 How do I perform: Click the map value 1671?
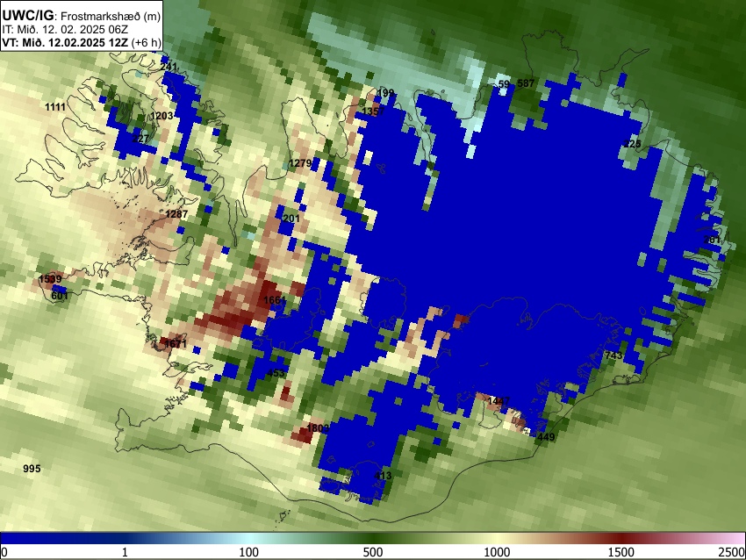coord(175,343)
